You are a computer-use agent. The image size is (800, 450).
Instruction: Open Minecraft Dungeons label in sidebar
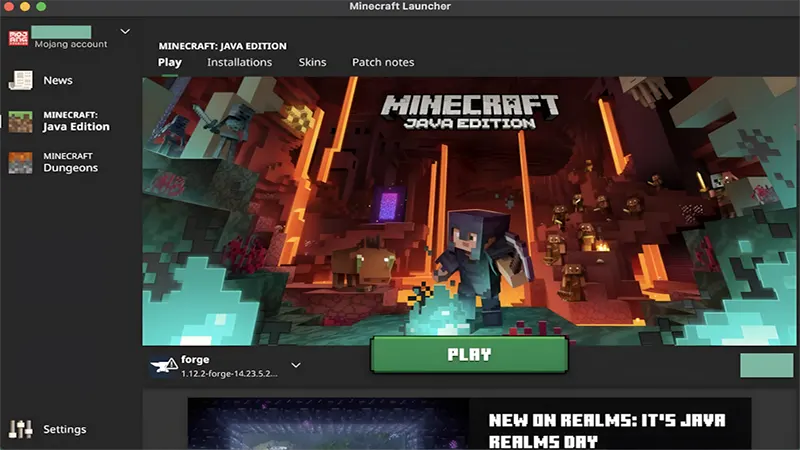pyautogui.click(x=70, y=163)
